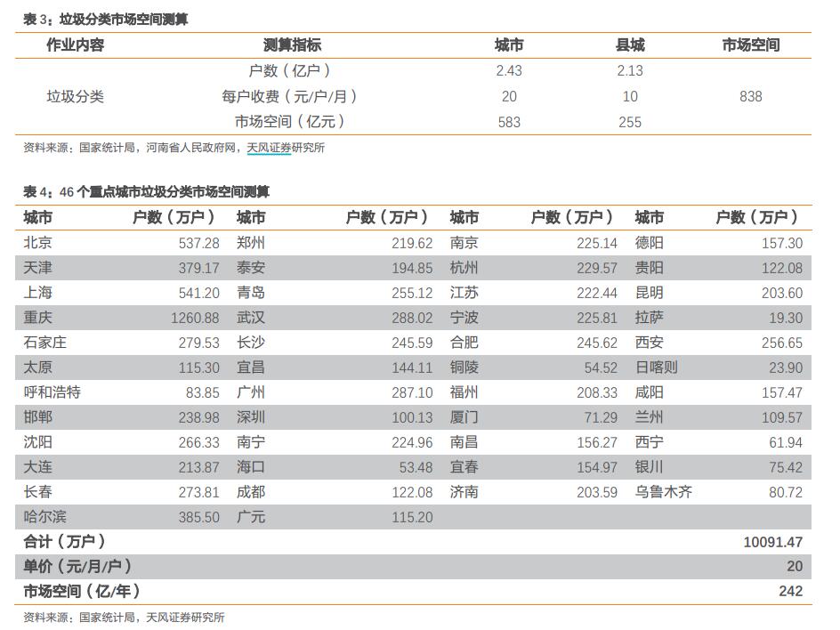The image size is (840, 630).
Task: Select the total value 10091.47
Action: [x=772, y=542]
